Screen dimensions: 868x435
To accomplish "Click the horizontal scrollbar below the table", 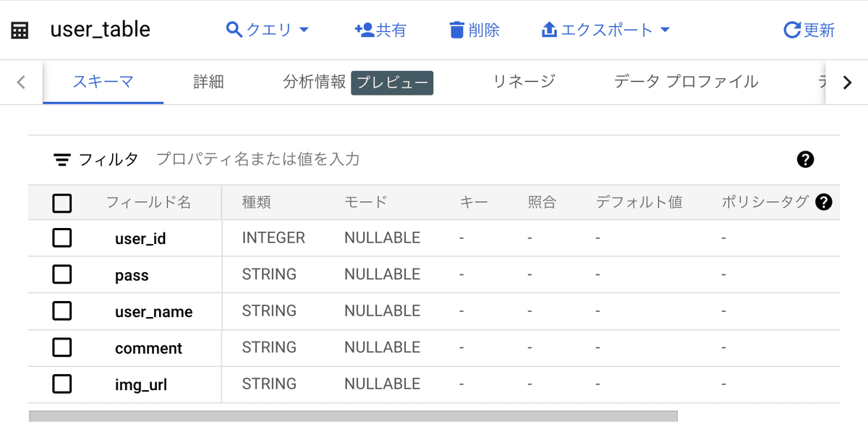I will (353, 416).
